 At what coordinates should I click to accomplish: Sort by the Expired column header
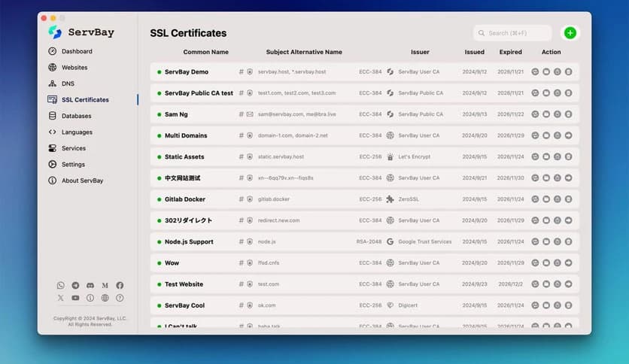510,53
